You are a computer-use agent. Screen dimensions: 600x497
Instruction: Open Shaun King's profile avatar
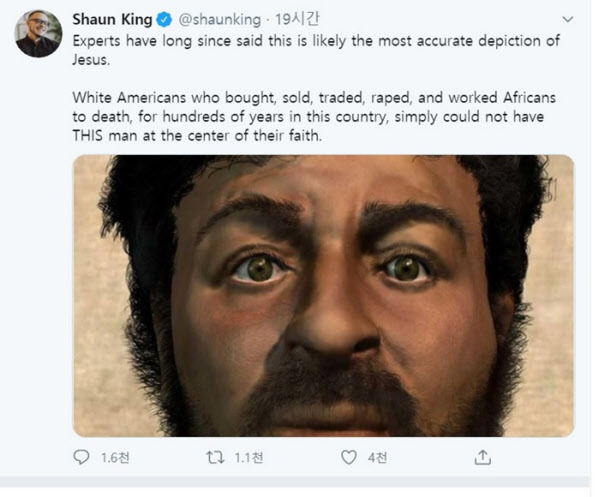(38, 34)
